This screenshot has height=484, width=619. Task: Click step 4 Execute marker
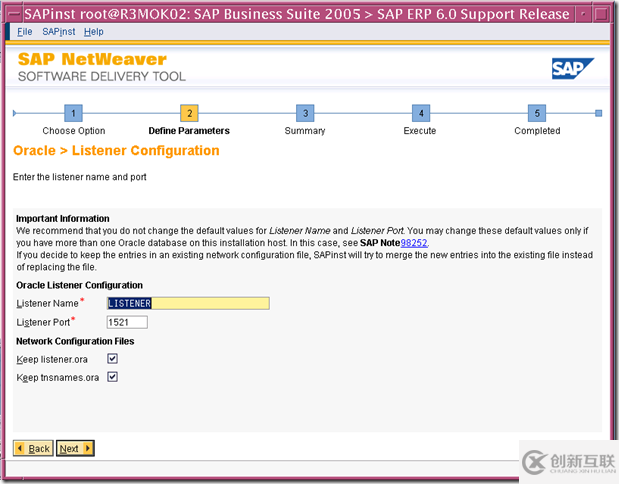[x=421, y=113]
